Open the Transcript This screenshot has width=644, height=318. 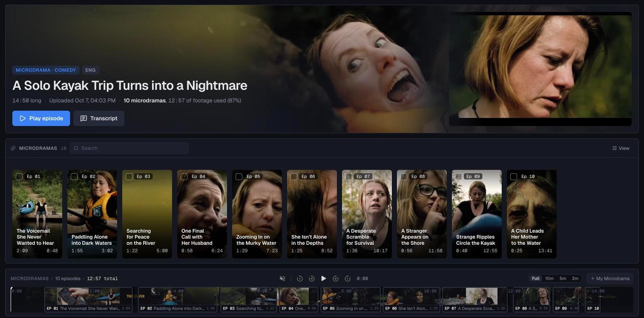99,118
